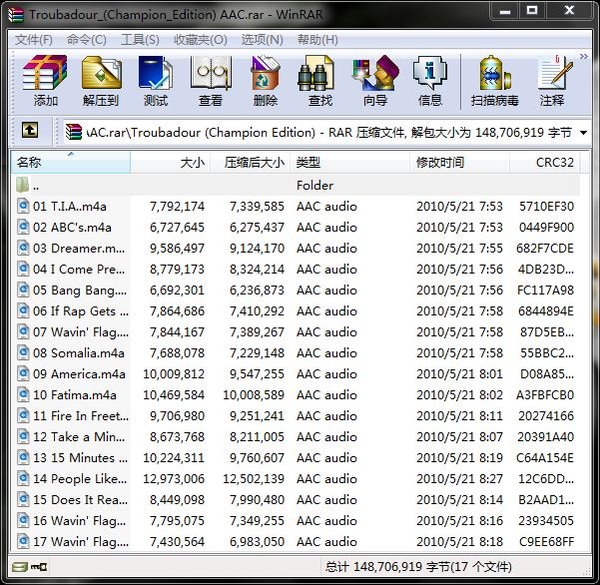Run the Test (测试) archive tool
The height and width of the screenshot is (585, 600).
click(156, 81)
